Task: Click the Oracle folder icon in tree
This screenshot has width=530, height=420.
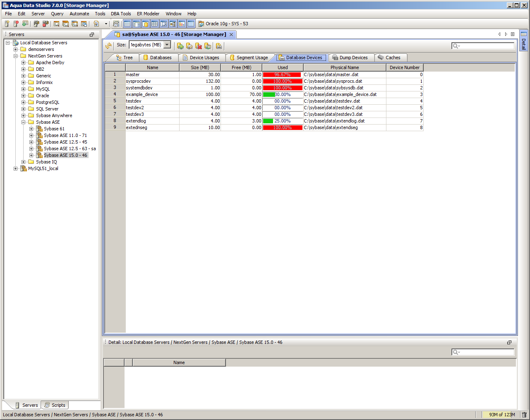Action: 31,96
